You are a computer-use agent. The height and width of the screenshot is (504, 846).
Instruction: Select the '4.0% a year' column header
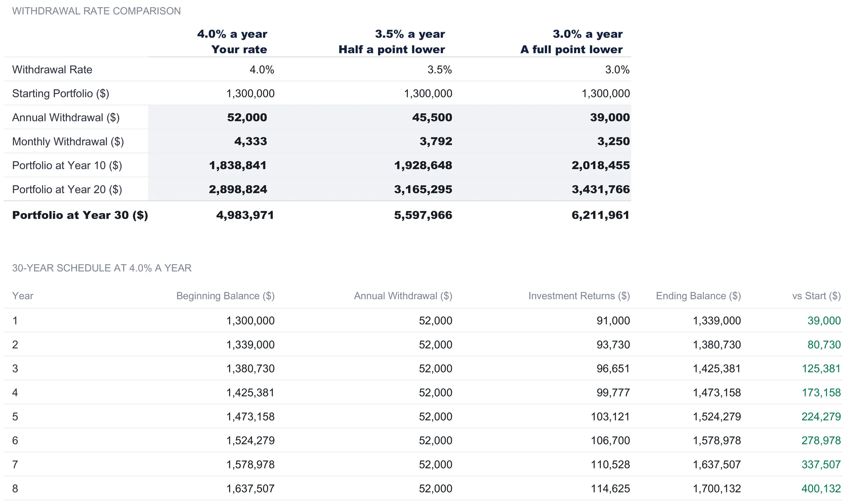tap(232, 34)
